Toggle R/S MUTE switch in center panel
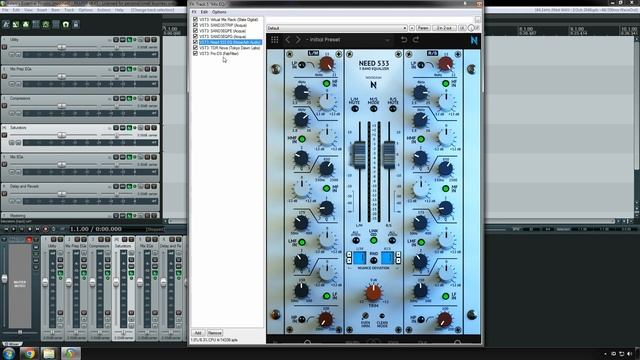Viewport: 640px width, 360px height. pyautogui.click(x=393, y=109)
